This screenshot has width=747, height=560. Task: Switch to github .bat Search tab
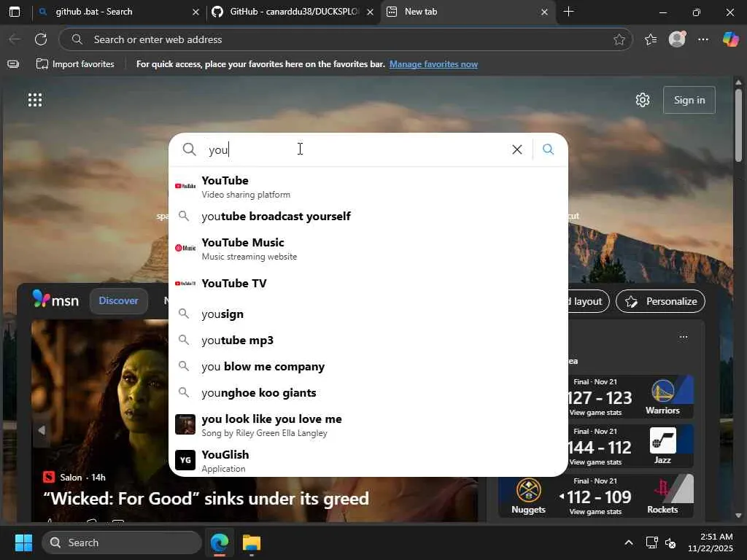point(119,12)
